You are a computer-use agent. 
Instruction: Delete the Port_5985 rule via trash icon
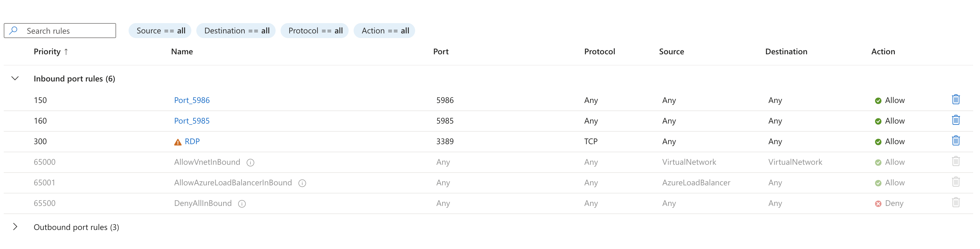956,120
